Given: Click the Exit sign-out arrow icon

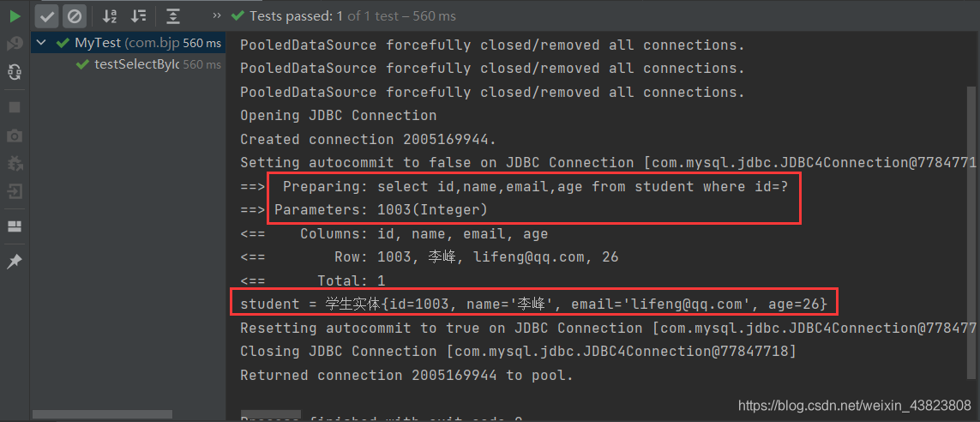Looking at the screenshot, I should click(x=15, y=191).
